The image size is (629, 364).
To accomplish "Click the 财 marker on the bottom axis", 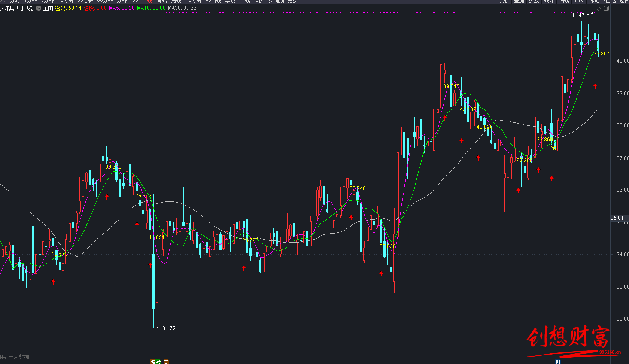I will click(x=558, y=362).
